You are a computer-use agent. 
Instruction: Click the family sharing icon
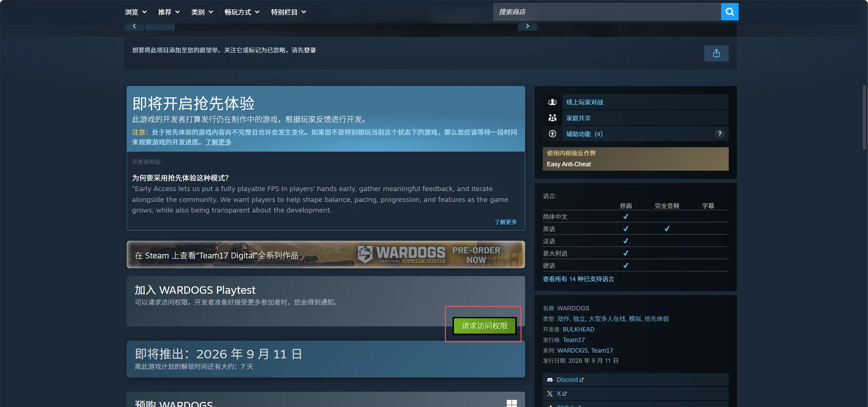click(552, 118)
